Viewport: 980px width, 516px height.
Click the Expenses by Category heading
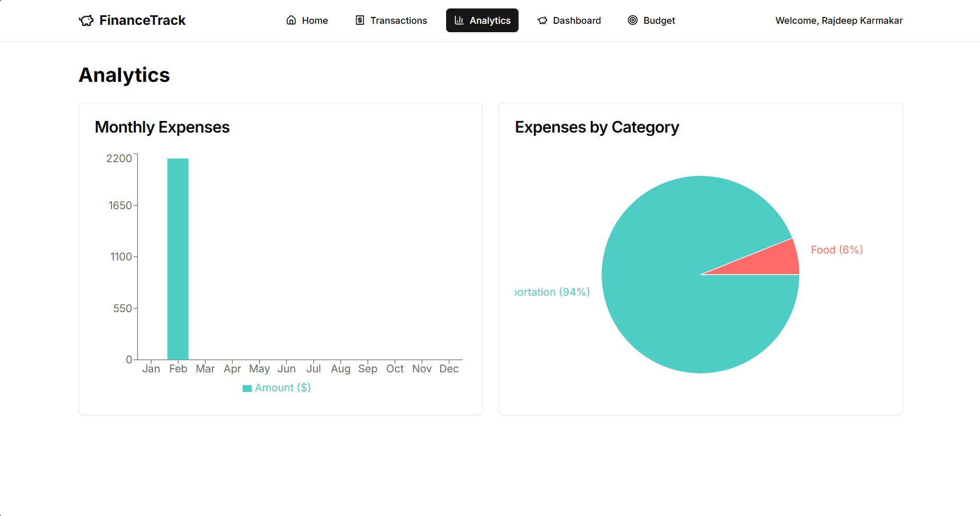point(597,127)
